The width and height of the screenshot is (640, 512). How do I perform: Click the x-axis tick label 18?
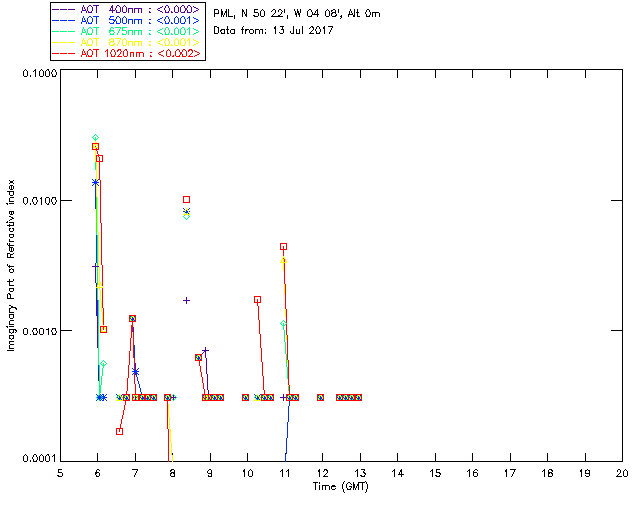point(547,473)
